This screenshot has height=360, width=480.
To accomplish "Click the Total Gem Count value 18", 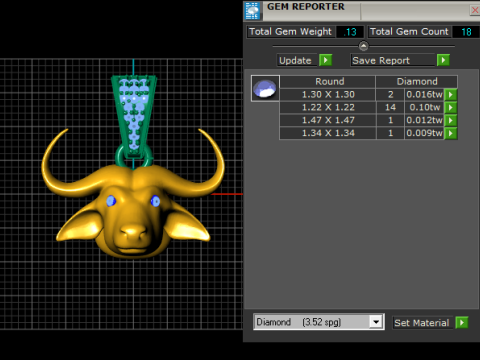I will point(466,32).
